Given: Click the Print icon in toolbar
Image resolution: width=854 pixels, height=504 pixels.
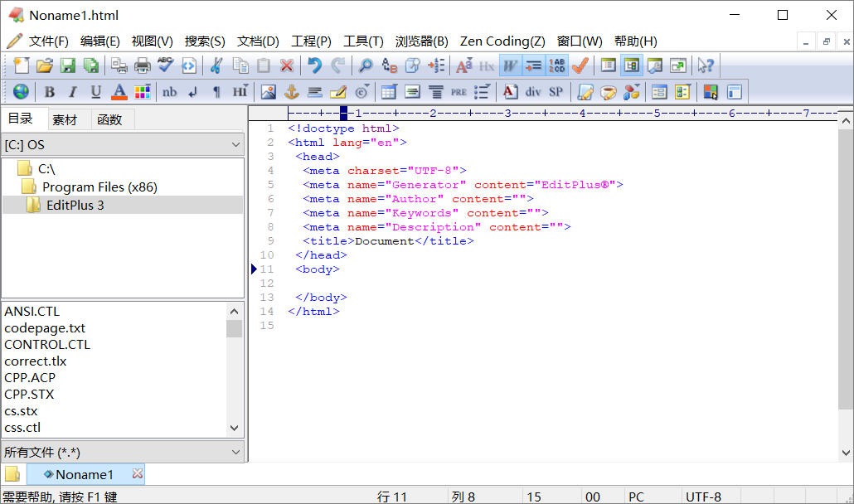Looking at the screenshot, I should (x=143, y=65).
